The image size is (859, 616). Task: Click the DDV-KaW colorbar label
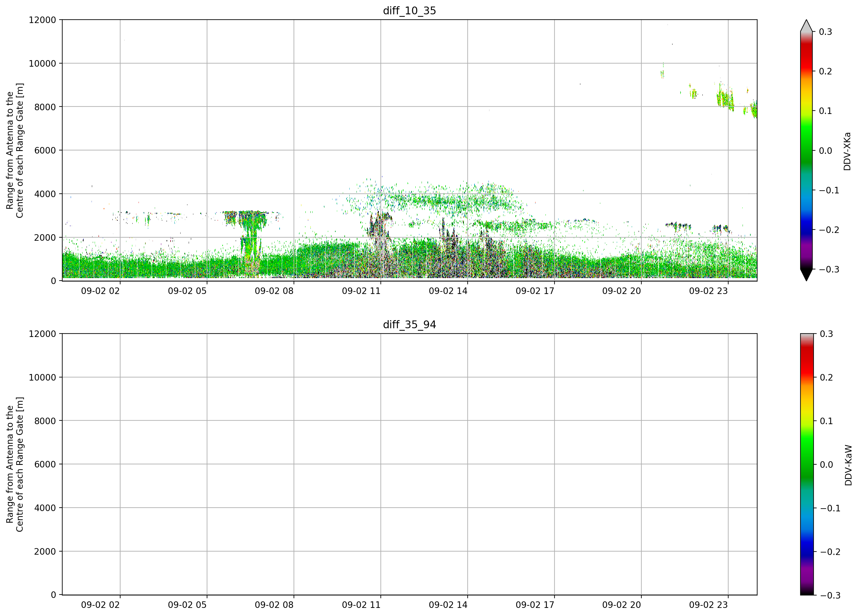(848, 465)
